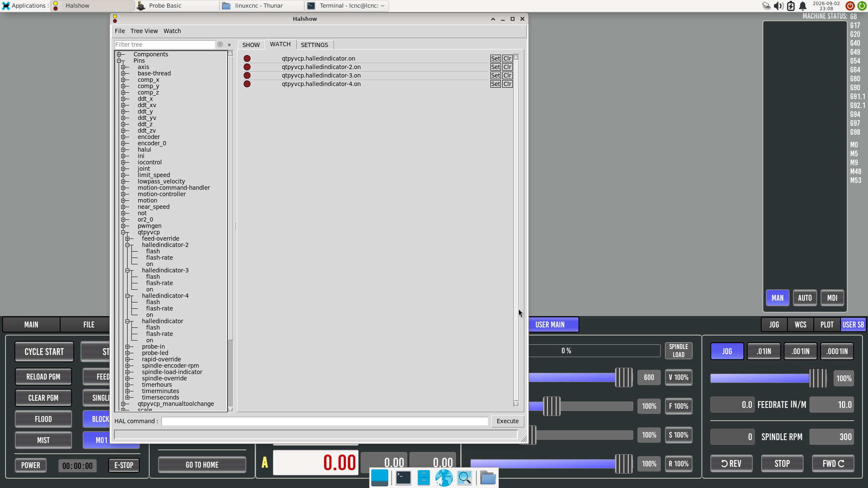The image size is (868, 488).
Task: Click the application finder magnifier icon
Action: 465,478
